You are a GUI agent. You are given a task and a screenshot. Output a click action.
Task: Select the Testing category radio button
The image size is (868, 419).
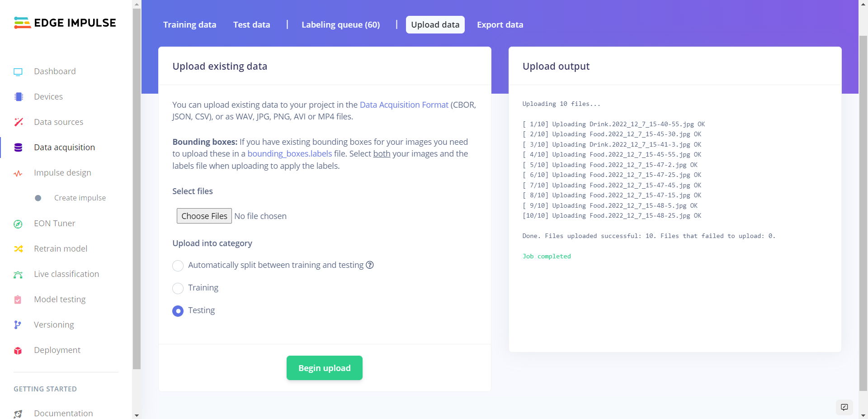(x=178, y=311)
